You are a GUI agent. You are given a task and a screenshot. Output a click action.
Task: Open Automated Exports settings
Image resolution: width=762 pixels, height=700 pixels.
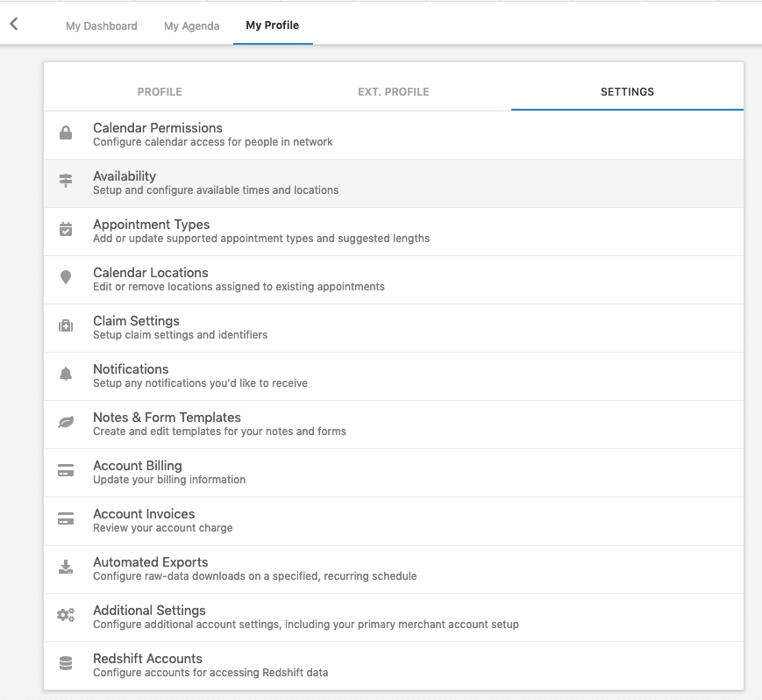(x=394, y=568)
